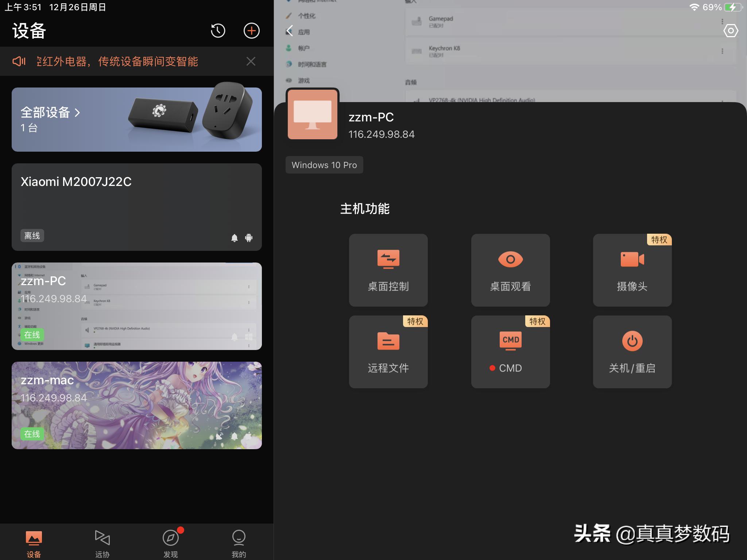Select the 桌面观看 viewing icon

point(510,270)
